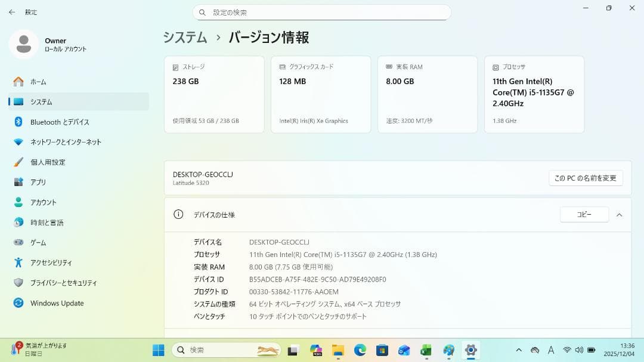Collapse the デバイスの仕様 section
Screen dimensions: 644x362
[x=619, y=215]
